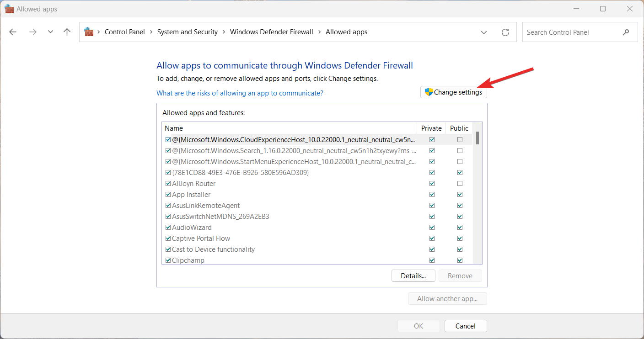Click the Change settings button
This screenshot has height=339, width=644.
[x=454, y=92]
